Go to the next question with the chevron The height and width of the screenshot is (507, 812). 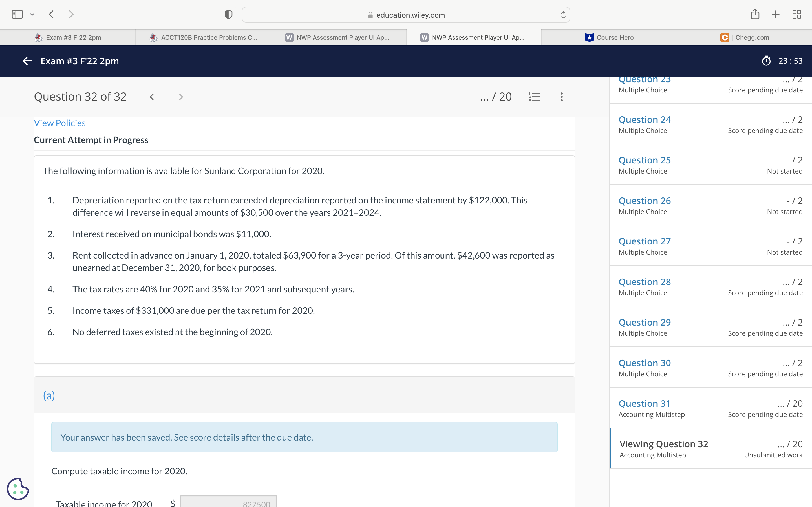click(x=181, y=97)
